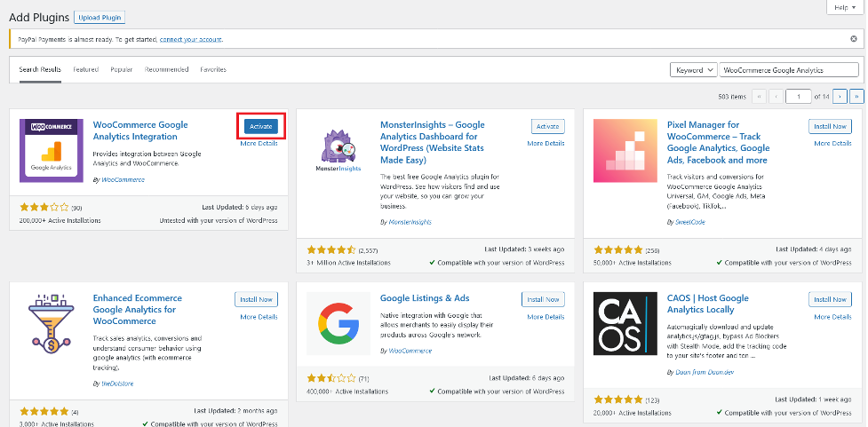The width and height of the screenshot is (868, 427).
Task: Open author link WooCommerce under Google Analytics Integration
Action: 123,179
